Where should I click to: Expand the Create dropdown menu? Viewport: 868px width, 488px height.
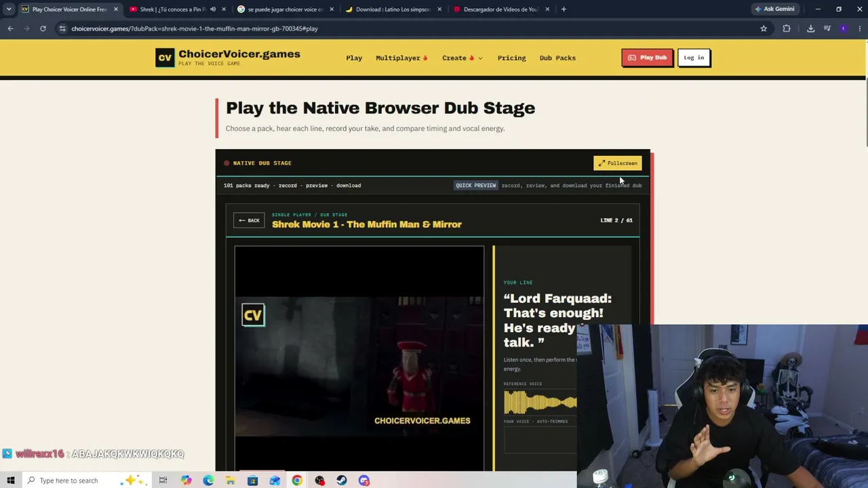tap(462, 58)
